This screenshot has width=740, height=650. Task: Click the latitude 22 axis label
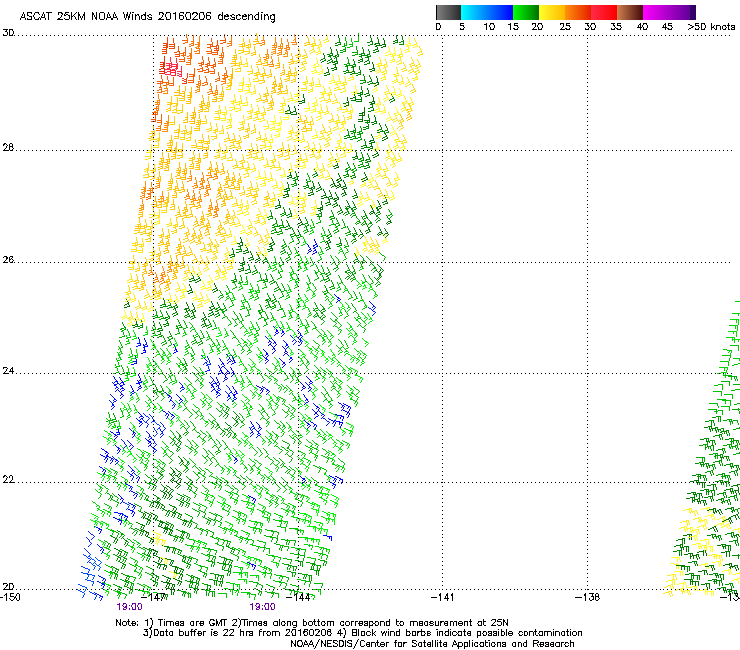click(x=8, y=480)
